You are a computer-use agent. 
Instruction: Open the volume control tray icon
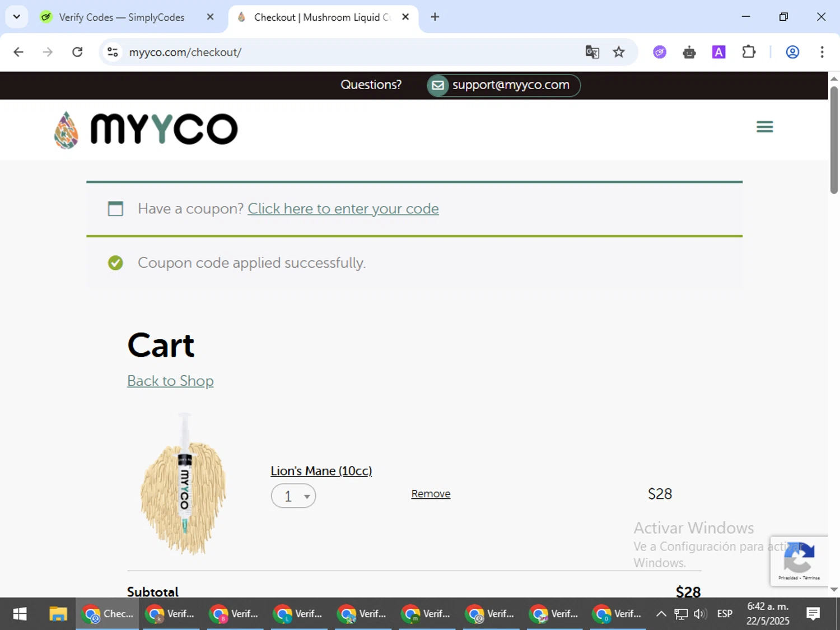point(700,614)
